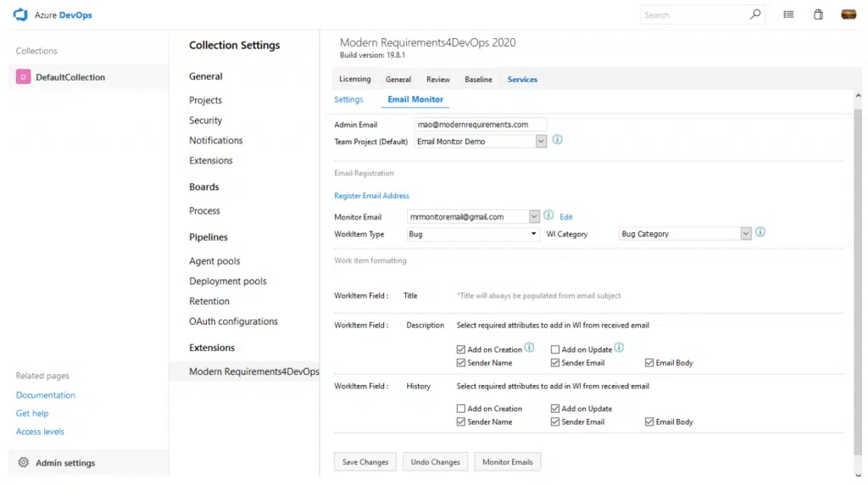Click the Azure DevOps logo icon

21,14
